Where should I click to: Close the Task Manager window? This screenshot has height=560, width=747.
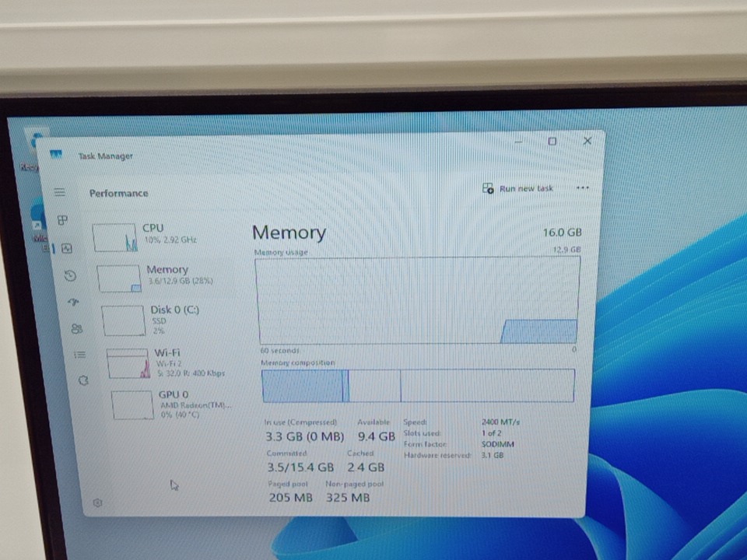[x=587, y=141]
